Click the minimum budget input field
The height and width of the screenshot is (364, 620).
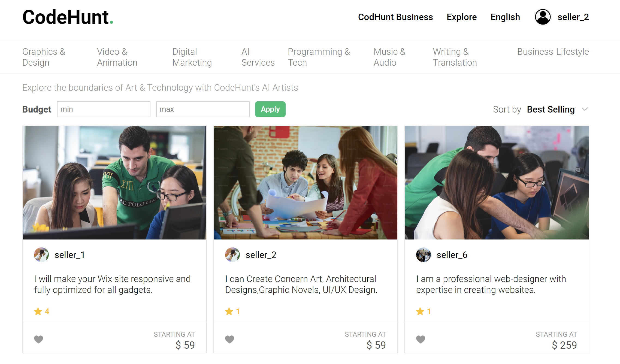tap(103, 109)
